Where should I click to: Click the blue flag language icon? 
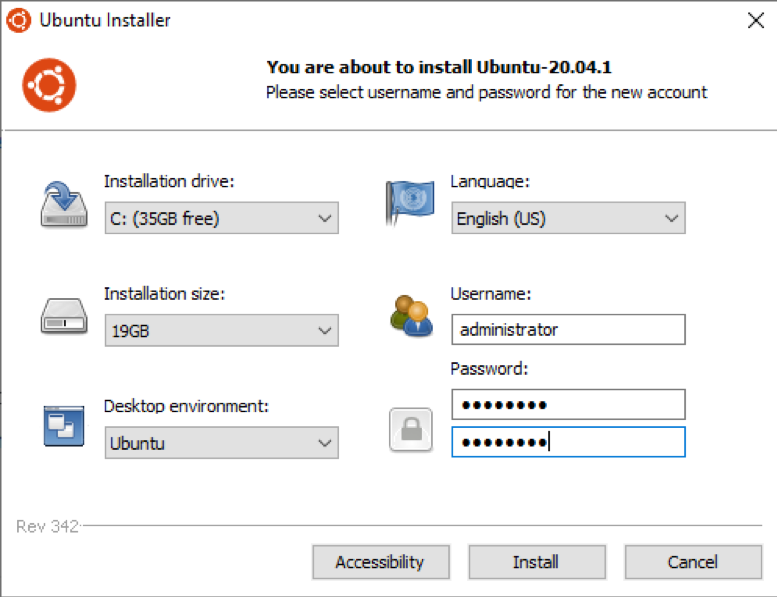pos(410,203)
